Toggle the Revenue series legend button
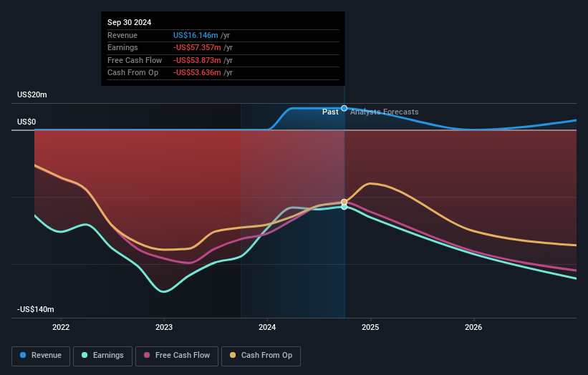This screenshot has height=375, width=588. click(41, 356)
